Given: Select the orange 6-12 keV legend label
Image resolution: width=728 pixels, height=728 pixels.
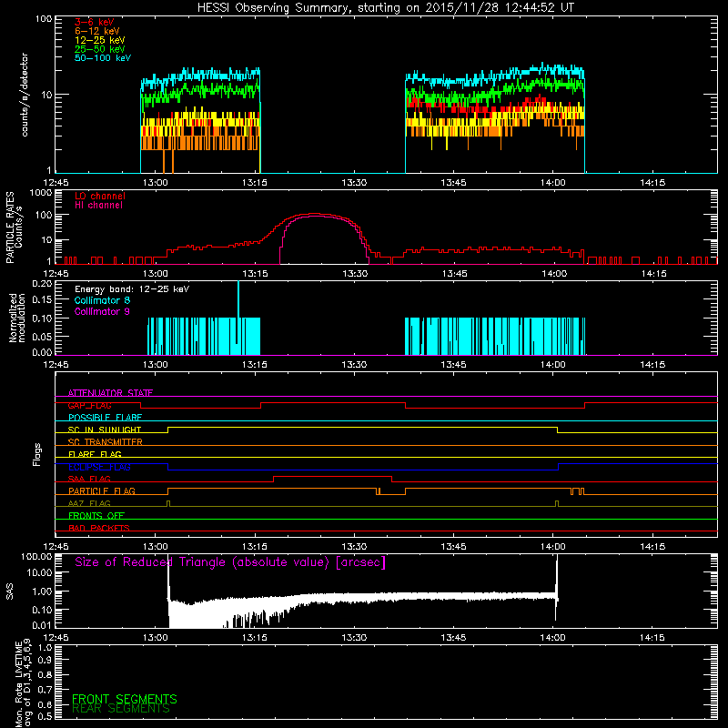Looking at the screenshot, I should click(x=97, y=31).
